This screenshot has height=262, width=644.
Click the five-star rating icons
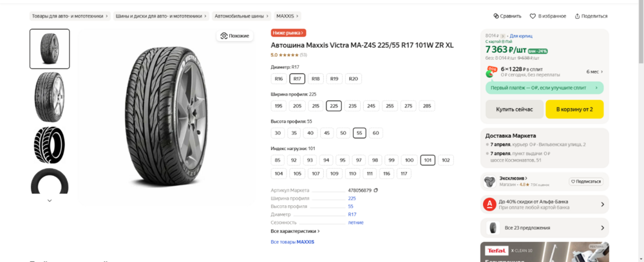pyautogui.click(x=289, y=55)
